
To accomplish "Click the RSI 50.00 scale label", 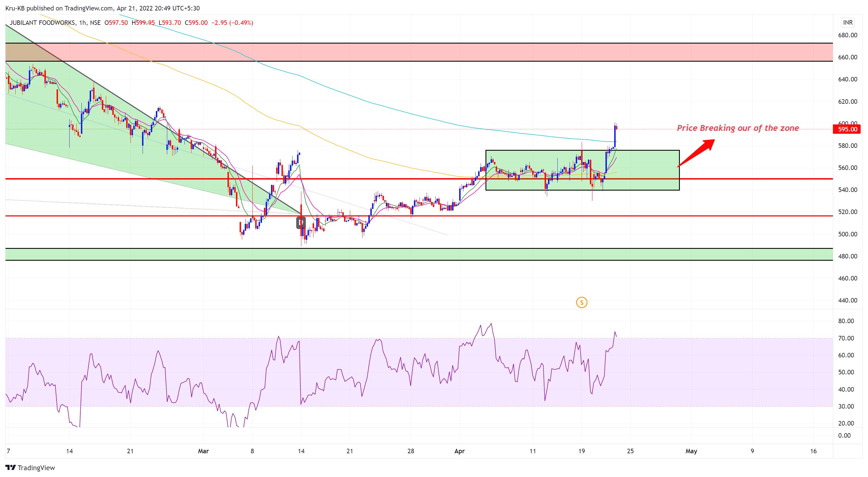I will coord(846,372).
